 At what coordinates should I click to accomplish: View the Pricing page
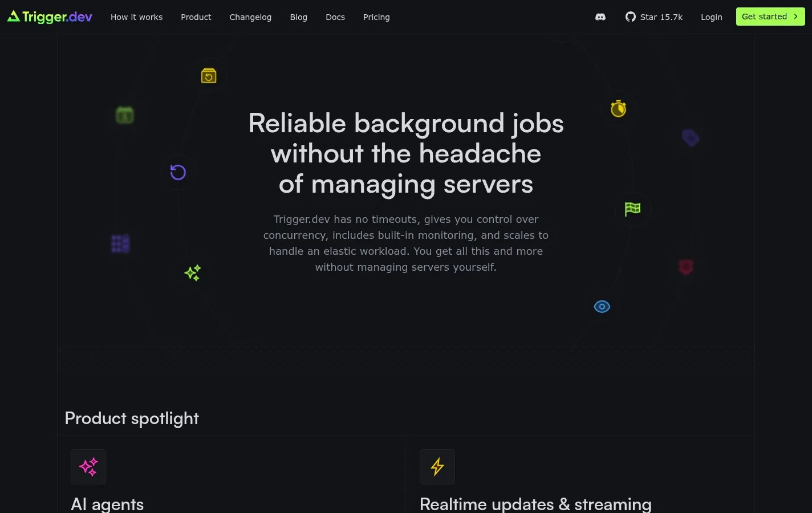(x=376, y=17)
